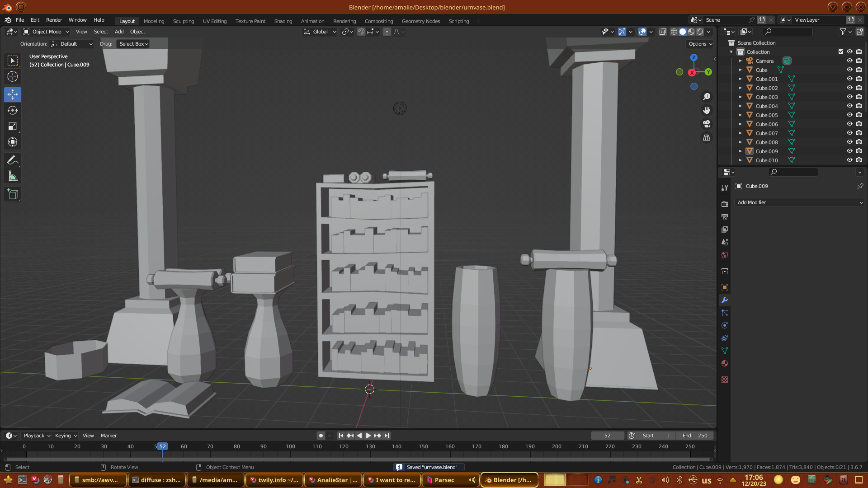Expand Cube.009 in the outliner

741,151
